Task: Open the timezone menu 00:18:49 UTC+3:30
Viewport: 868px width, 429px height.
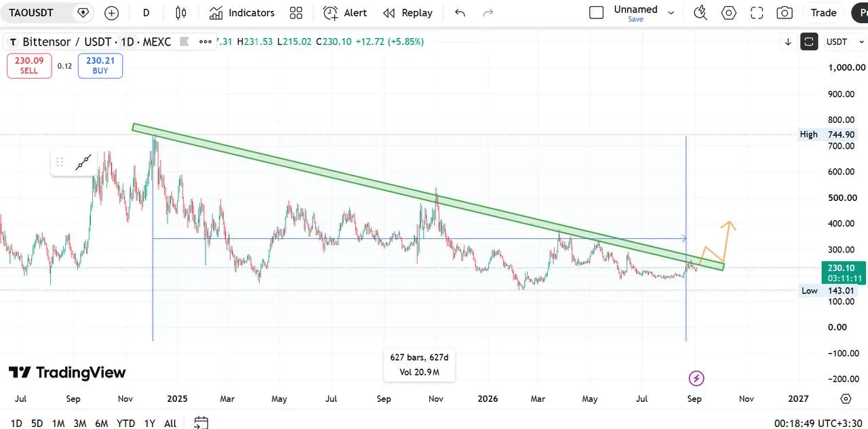Action: click(x=820, y=423)
